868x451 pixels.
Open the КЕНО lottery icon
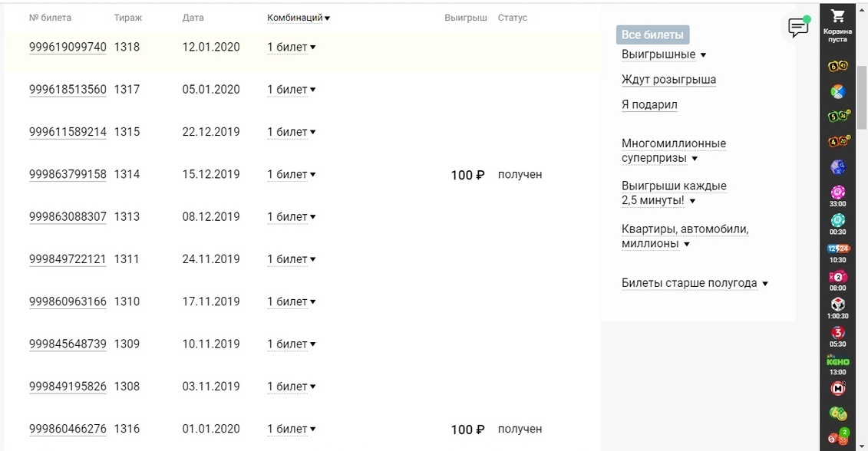click(x=838, y=360)
